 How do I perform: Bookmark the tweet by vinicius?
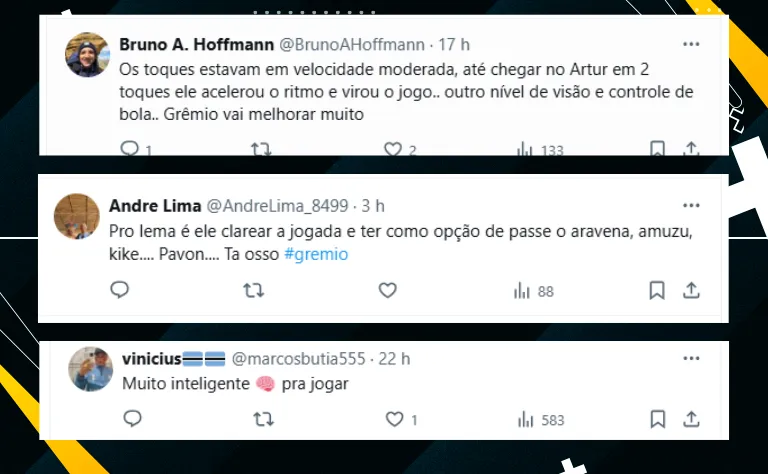657,419
